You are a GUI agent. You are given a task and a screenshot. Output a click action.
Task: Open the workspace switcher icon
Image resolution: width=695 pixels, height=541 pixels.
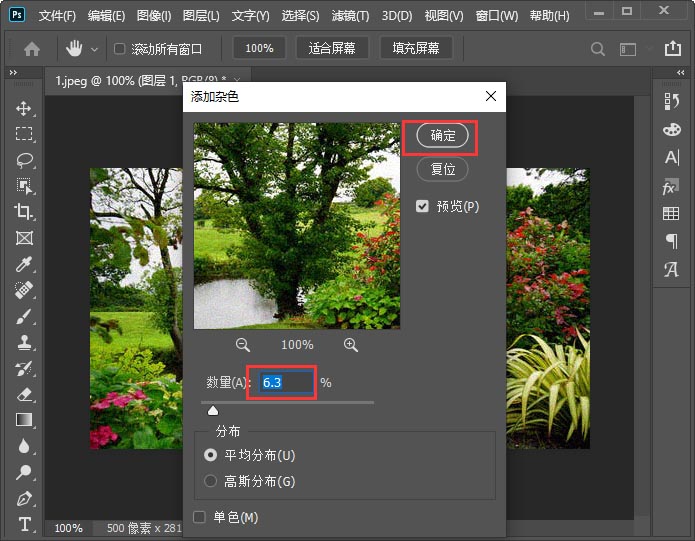(628, 49)
